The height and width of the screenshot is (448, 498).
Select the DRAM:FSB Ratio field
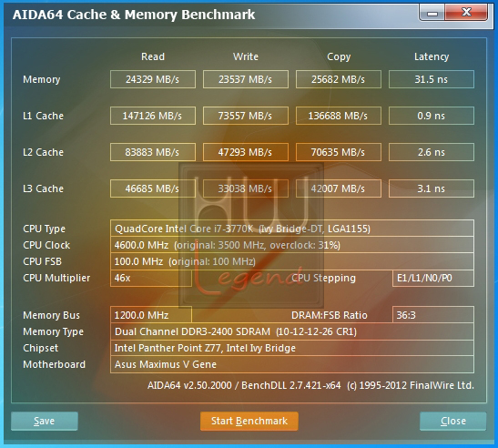[433, 315]
